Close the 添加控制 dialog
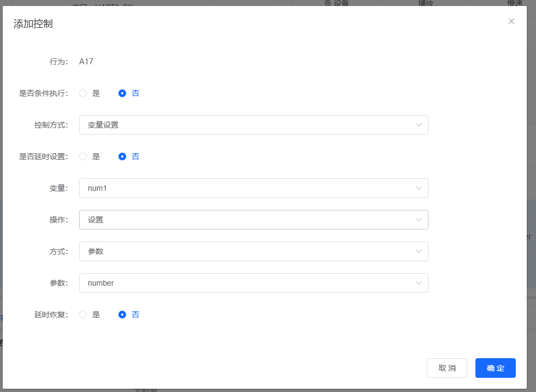This screenshot has height=392, width=536. pos(511,21)
